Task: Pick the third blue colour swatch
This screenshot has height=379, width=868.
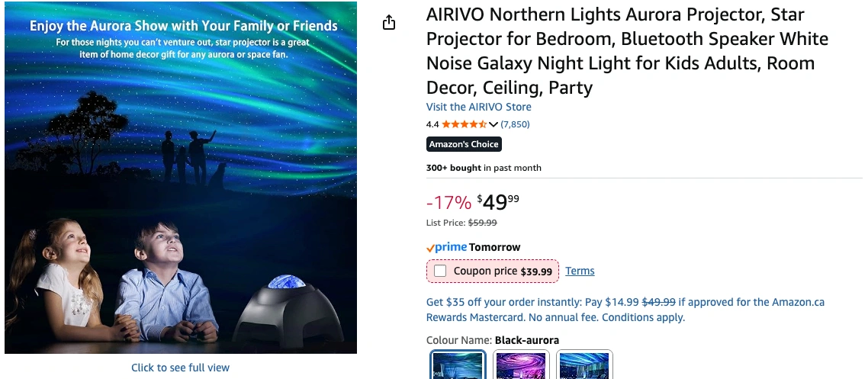Action: point(584,365)
